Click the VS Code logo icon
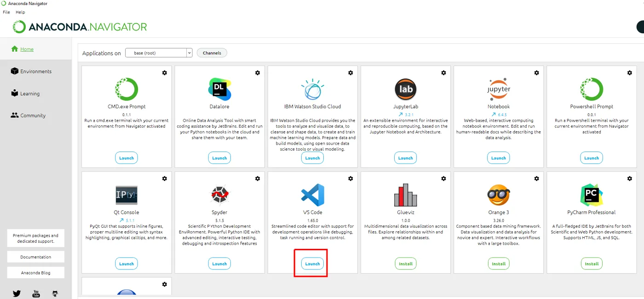 313,195
